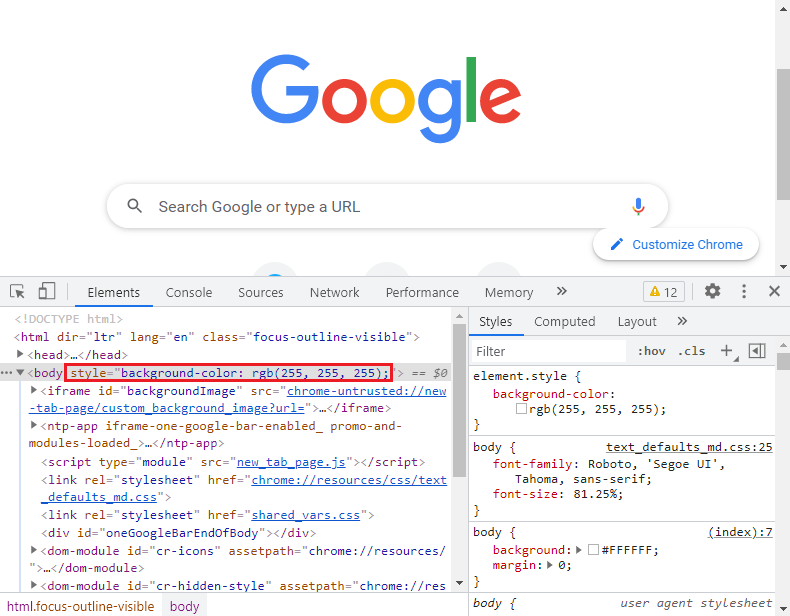Open the Sources tab
Image resolution: width=790 pixels, height=616 pixels.
point(260,293)
